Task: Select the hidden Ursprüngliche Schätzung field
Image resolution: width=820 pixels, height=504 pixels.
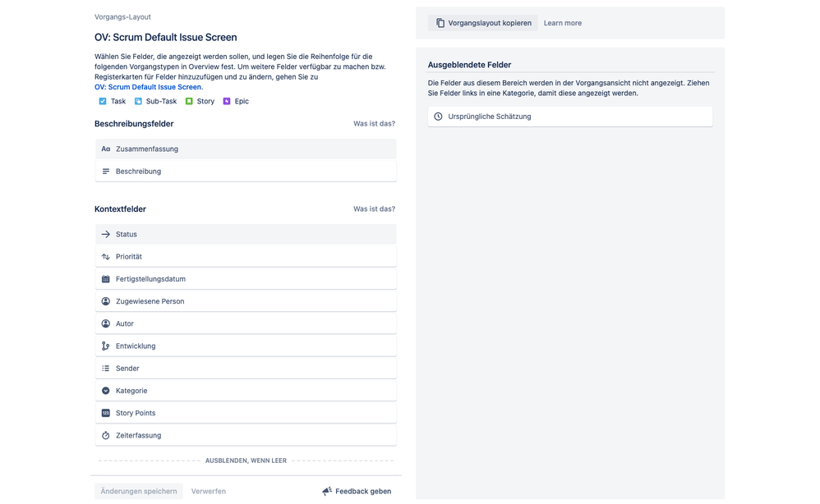Action: pos(570,117)
